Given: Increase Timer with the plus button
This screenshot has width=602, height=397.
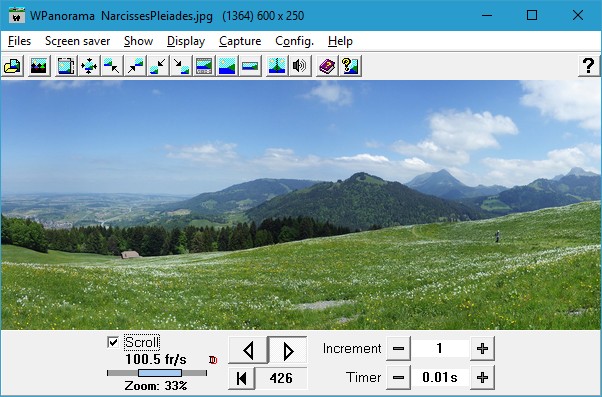Looking at the screenshot, I should pos(482,377).
